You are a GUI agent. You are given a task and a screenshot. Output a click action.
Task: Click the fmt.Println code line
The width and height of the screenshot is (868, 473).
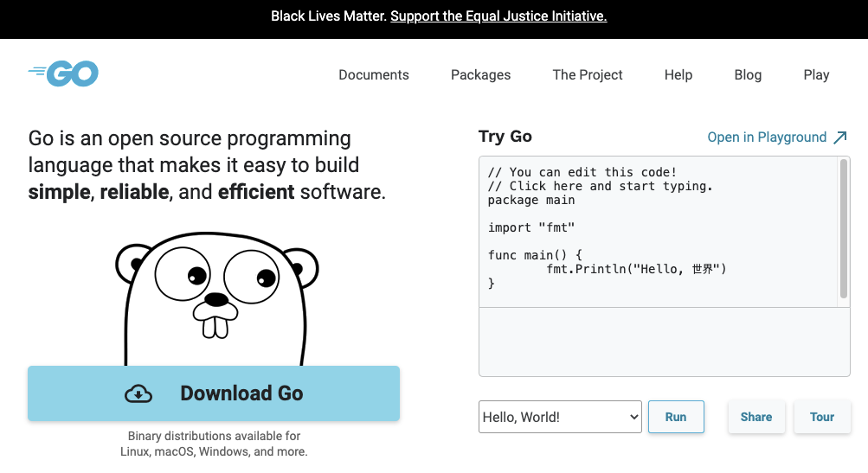click(x=636, y=269)
